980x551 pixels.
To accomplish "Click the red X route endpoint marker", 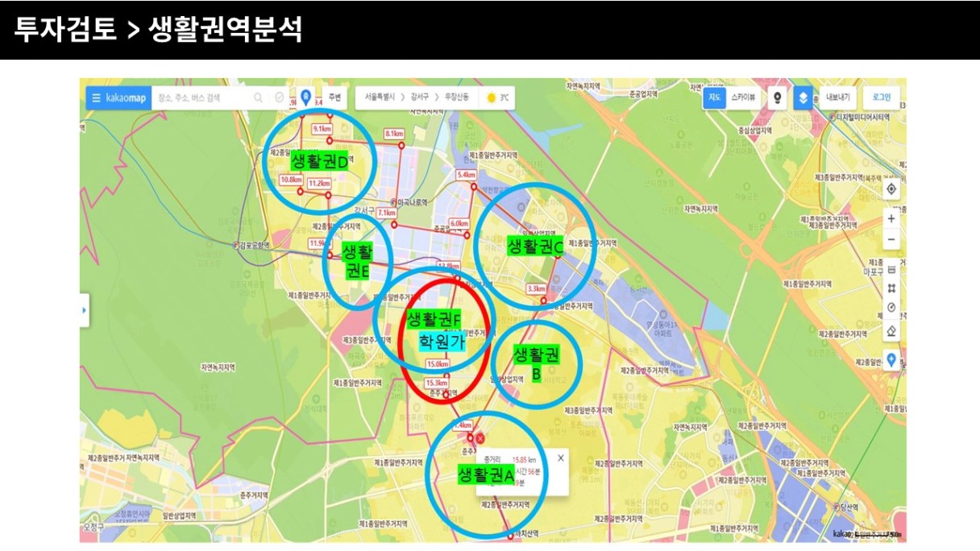I will coord(480,438).
